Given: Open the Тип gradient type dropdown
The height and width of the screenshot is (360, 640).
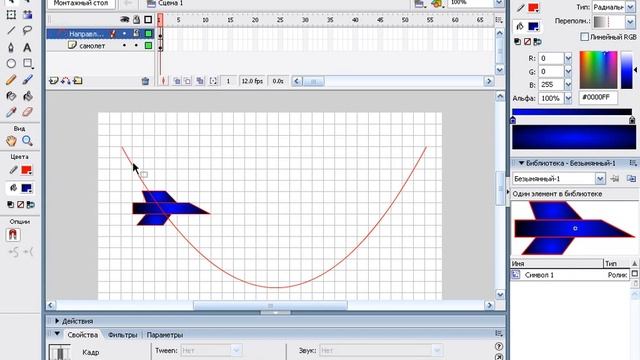Looking at the screenshot, I should tap(629, 7).
